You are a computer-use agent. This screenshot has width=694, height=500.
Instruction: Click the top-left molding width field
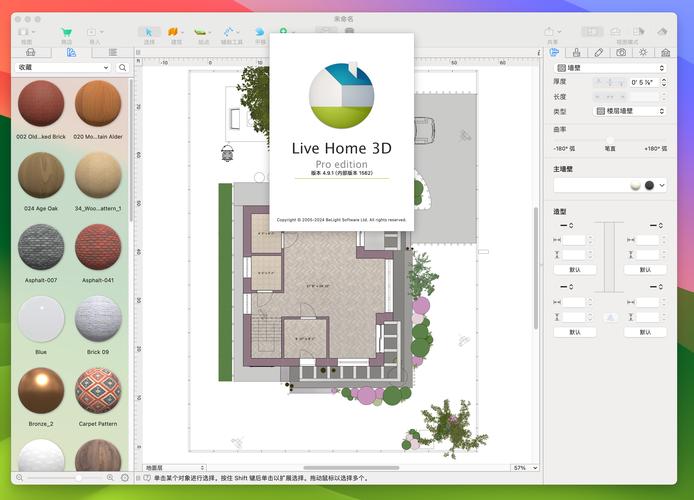pos(574,240)
